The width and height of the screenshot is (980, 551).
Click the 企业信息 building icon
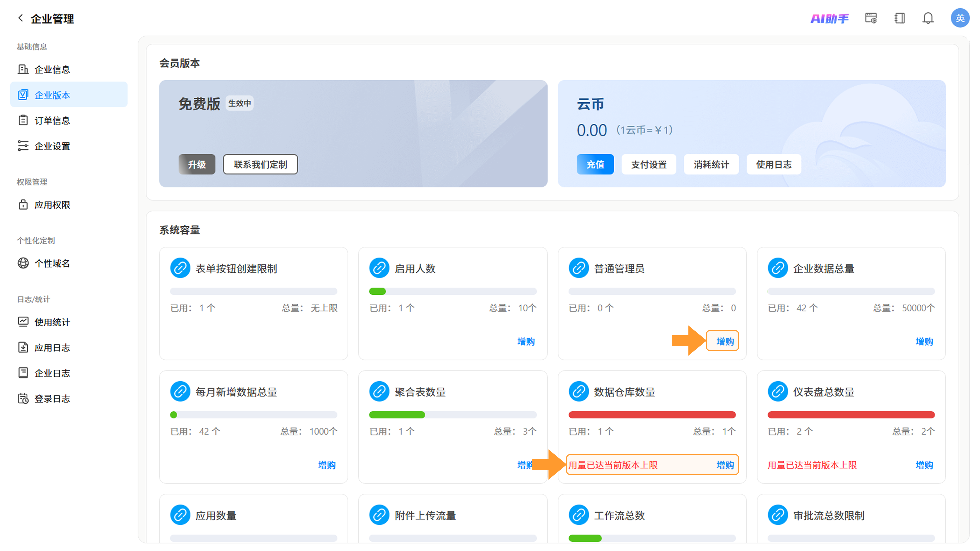coord(23,69)
